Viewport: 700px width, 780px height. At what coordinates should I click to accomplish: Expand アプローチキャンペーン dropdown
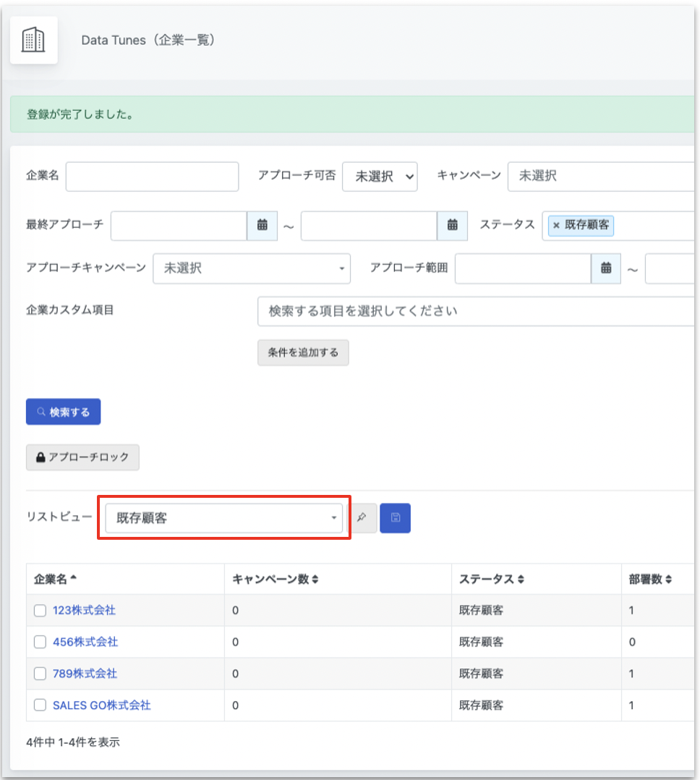[x=252, y=268]
